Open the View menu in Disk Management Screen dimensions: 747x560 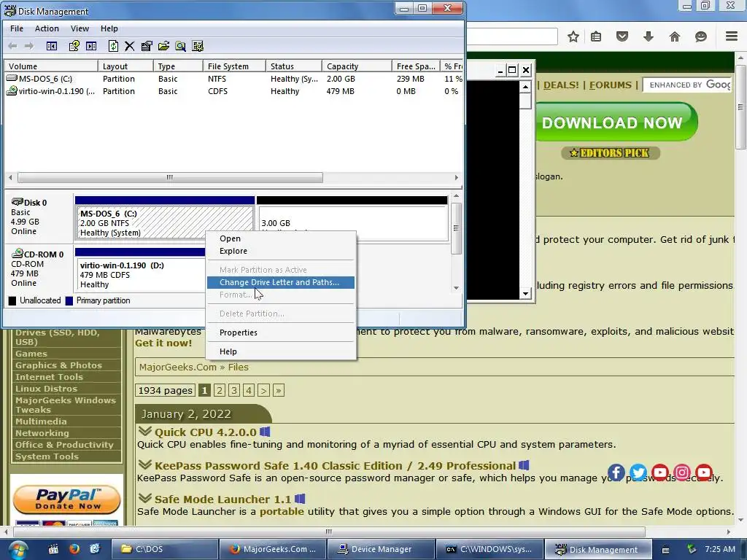click(x=80, y=28)
